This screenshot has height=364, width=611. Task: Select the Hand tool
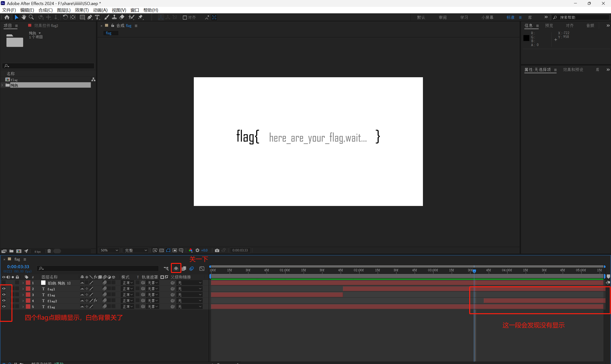click(24, 17)
